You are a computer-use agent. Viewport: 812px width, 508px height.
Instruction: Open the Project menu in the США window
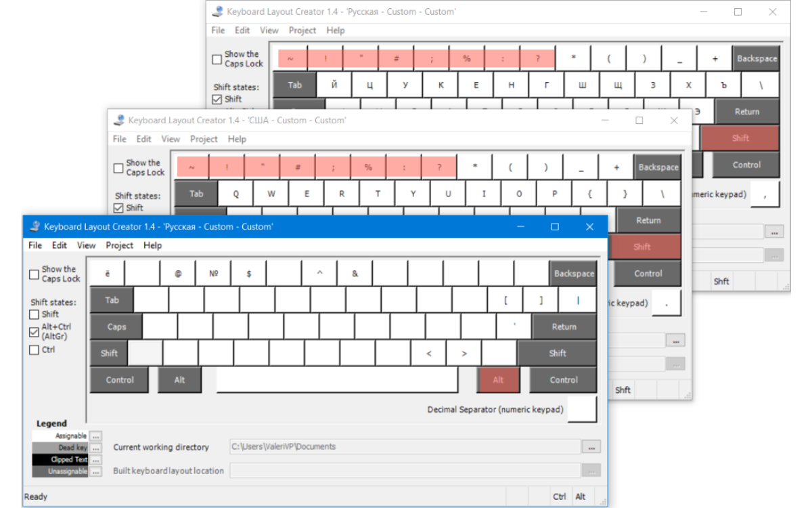(204, 139)
